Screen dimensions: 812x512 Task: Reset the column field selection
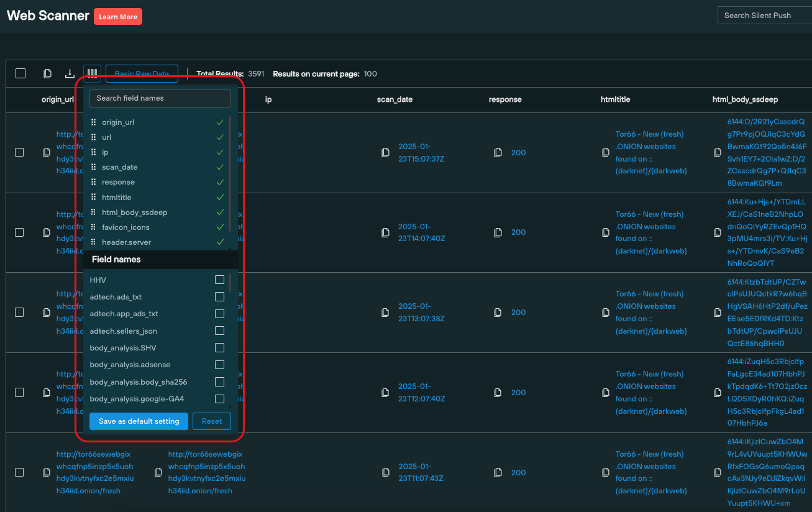pyautogui.click(x=212, y=421)
